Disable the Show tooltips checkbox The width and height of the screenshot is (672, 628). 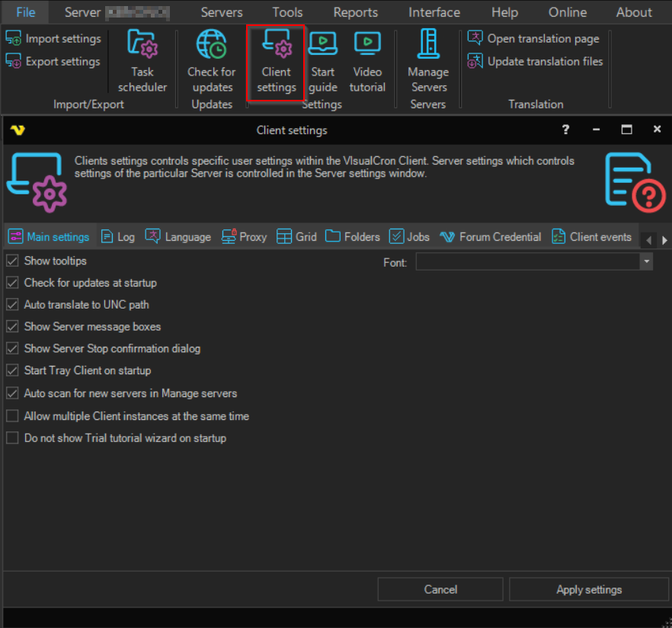12,261
